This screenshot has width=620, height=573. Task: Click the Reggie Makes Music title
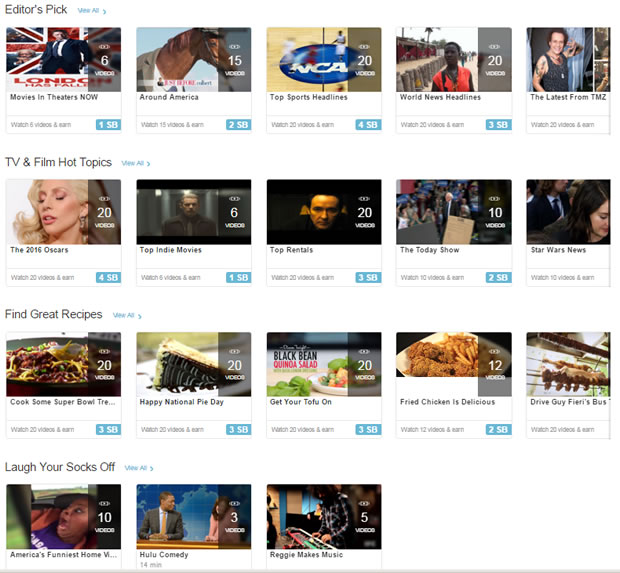(x=306, y=555)
